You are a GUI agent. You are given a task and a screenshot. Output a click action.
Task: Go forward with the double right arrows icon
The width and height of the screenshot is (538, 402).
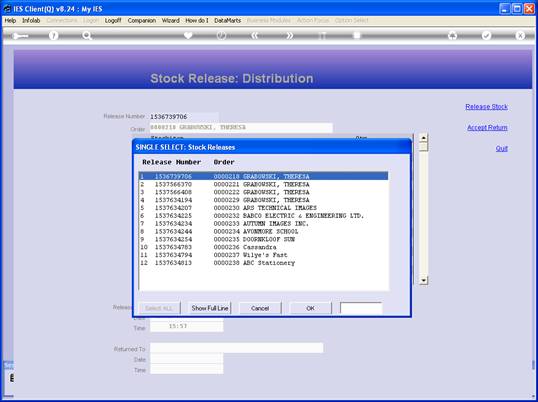(x=289, y=35)
